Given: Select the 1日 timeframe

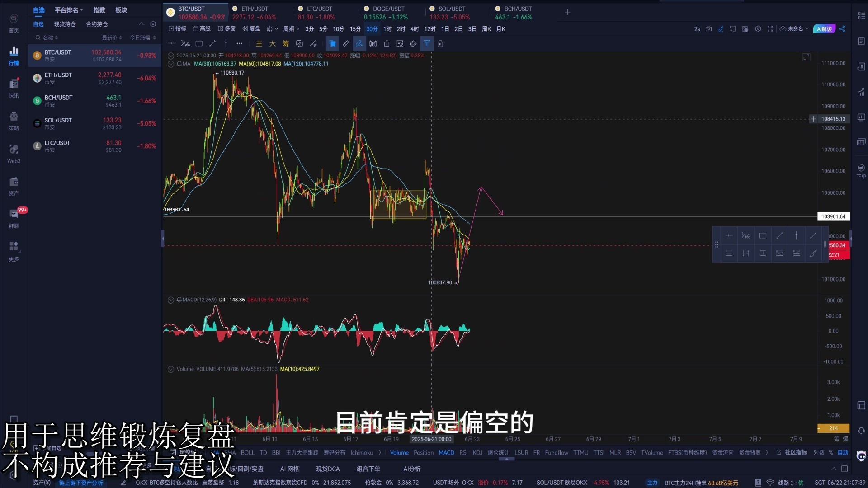Looking at the screenshot, I should (x=445, y=29).
